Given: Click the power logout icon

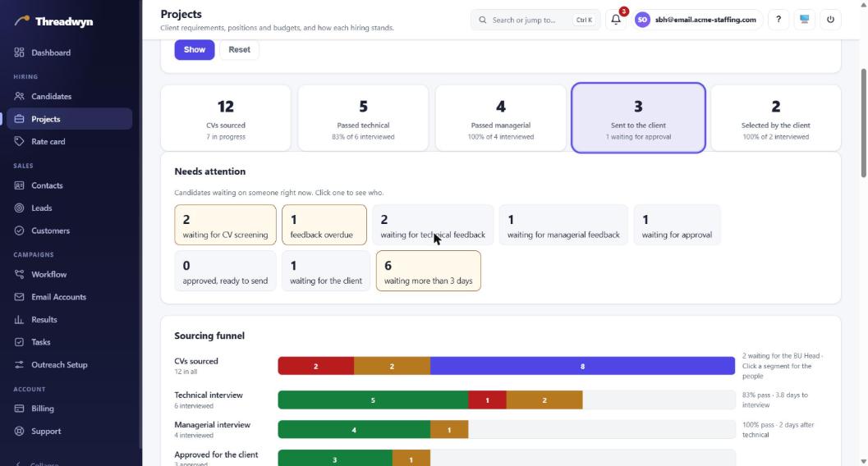Looking at the screenshot, I should 830,20.
